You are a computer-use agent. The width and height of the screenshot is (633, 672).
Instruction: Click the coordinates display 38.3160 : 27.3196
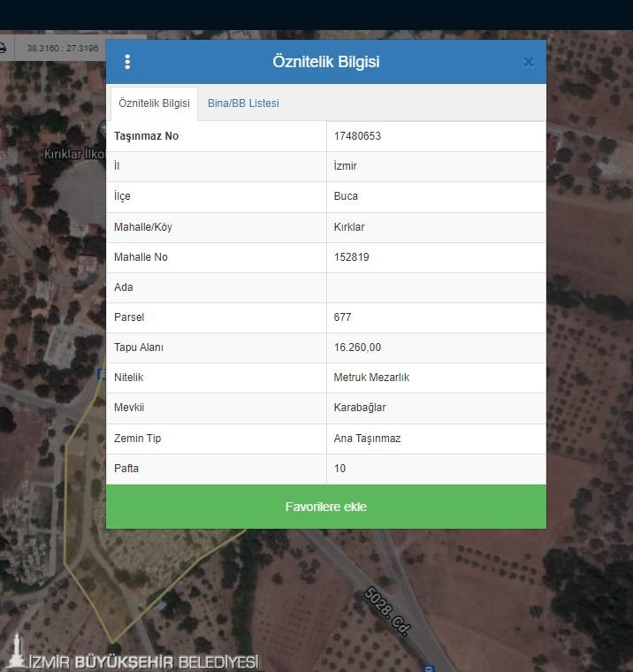point(63,48)
